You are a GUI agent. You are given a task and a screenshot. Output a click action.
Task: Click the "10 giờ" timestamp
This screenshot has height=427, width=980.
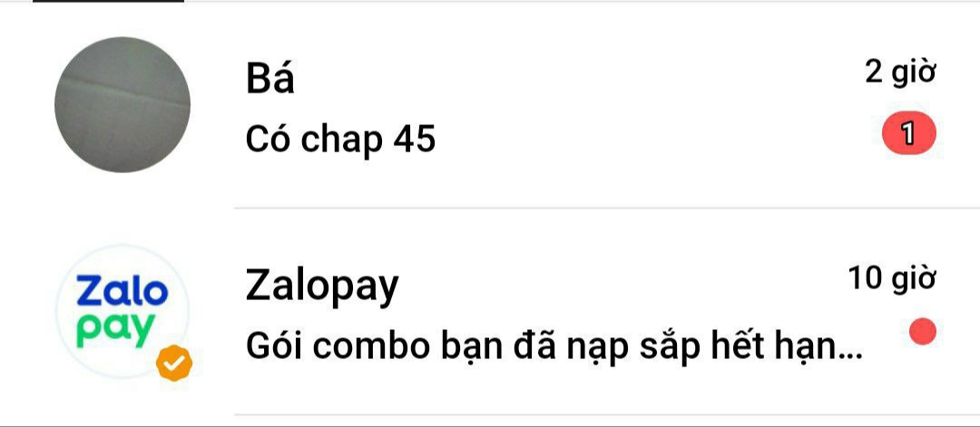pyautogui.click(x=892, y=277)
